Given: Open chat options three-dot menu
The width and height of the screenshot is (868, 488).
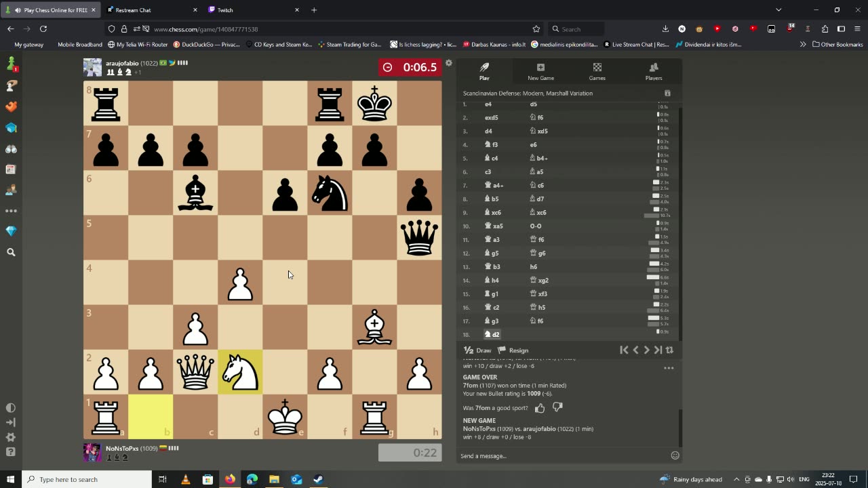Looking at the screenshot, I should 669,369.
